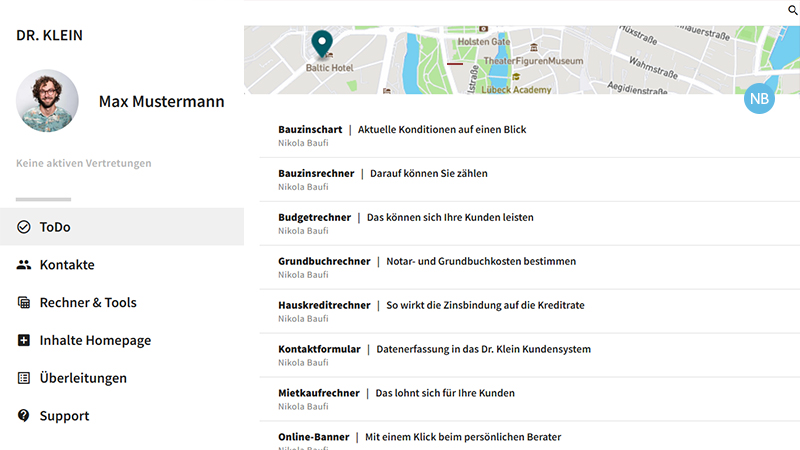This screenshot has width=800, height=450.
Task: Click the Rechner & Tools icon
Action: click(24, 303)
